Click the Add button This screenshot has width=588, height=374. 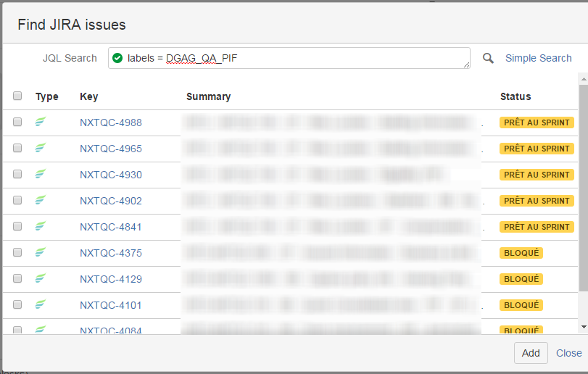pyautogui.click(x=531, y=353)
